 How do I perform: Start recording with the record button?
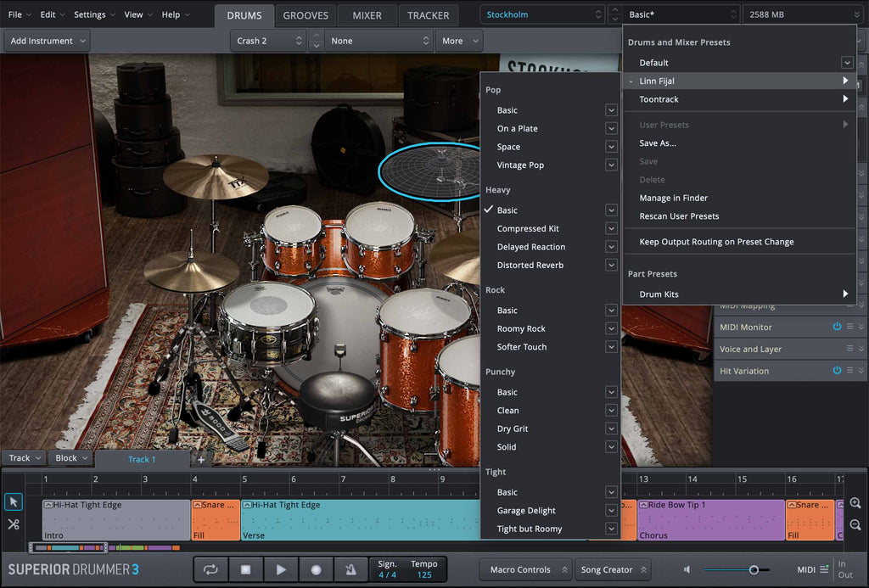[316, 569]
